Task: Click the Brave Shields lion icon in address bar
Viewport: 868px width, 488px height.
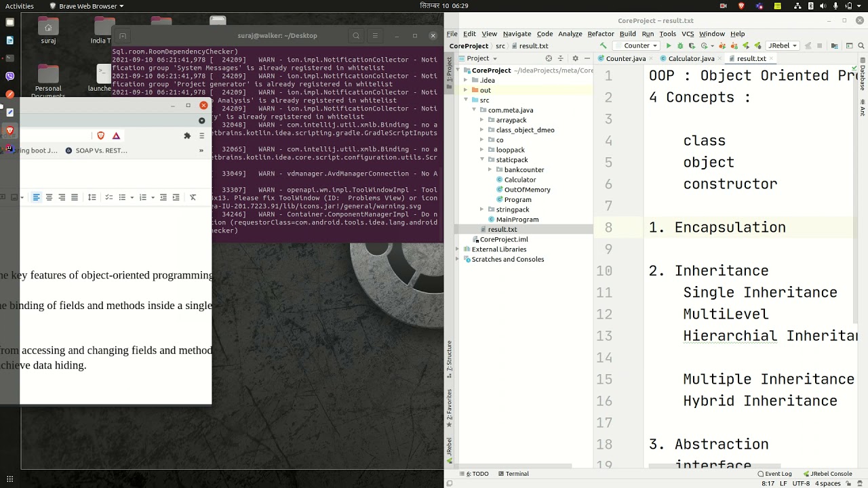Action: pyautogui.click(x=101, y=136)
